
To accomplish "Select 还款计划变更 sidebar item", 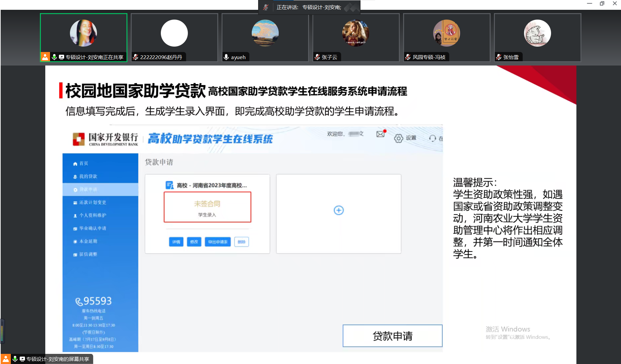I will pos(92,202).
